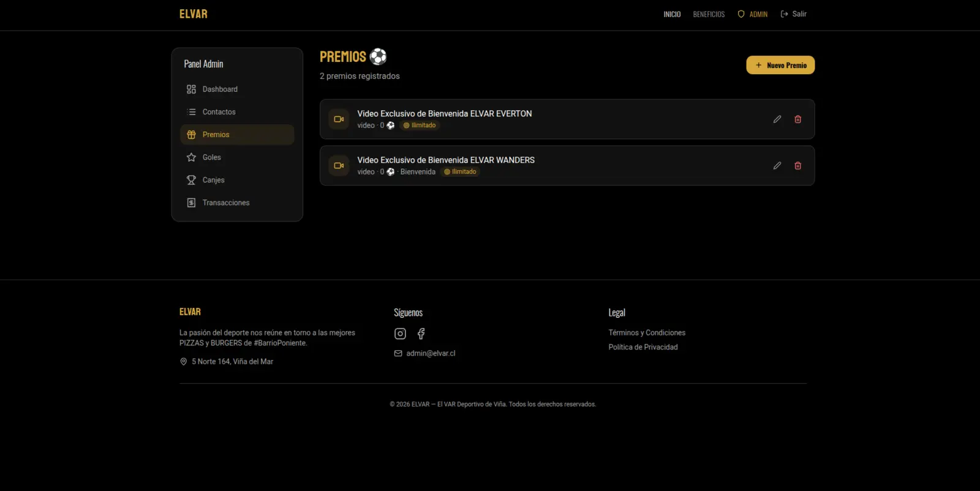Open Dashboard in the admin panel
Screen dimensions: 980x491
pos(237,89)
